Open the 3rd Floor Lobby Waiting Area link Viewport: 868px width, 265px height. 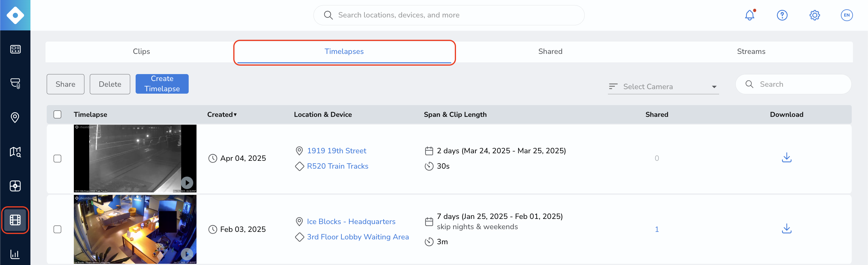358,237
